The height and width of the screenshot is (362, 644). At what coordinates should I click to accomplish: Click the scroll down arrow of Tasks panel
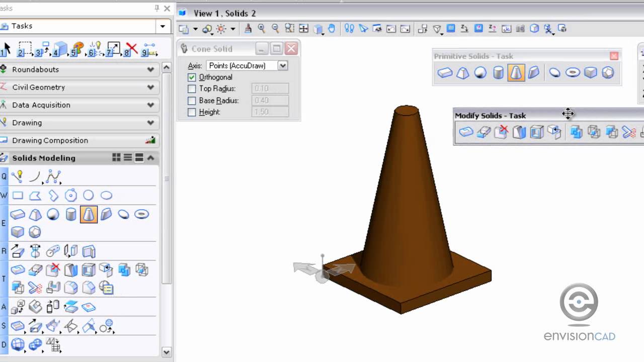coord(167,352)
